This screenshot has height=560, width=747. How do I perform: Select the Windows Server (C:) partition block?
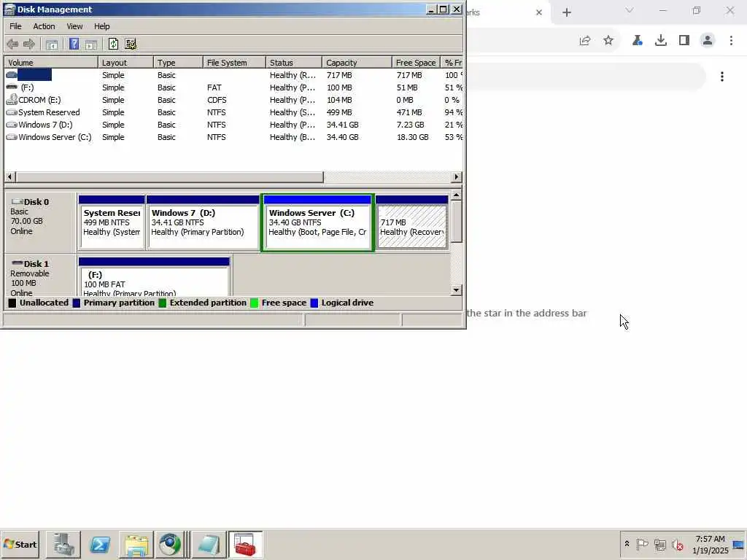pyautogui.click(x=318, y=222)
